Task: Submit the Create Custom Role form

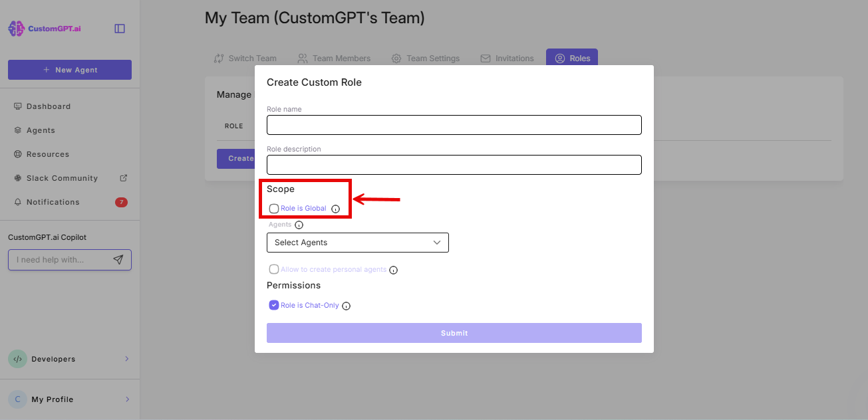Action: click(454, 332)
